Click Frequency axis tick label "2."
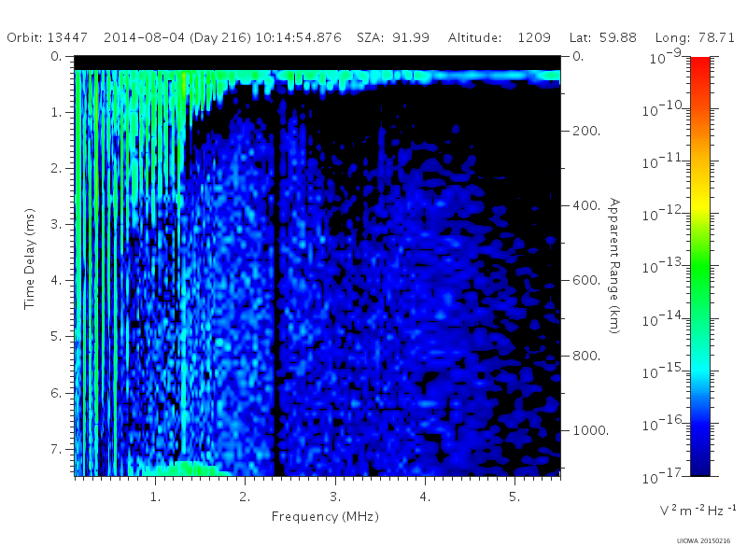Screen dimensions: 747x560 point(245,497)
